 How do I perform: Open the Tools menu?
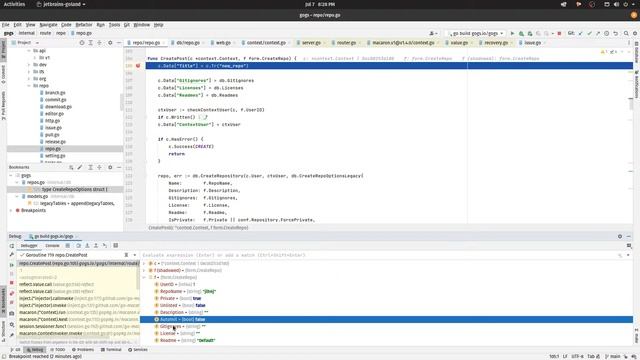(114, 25)
